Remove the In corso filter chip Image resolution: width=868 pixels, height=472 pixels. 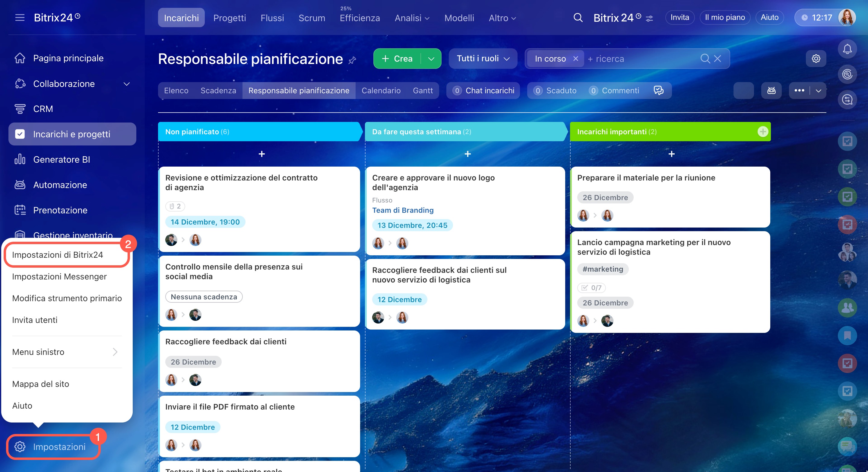575,59
